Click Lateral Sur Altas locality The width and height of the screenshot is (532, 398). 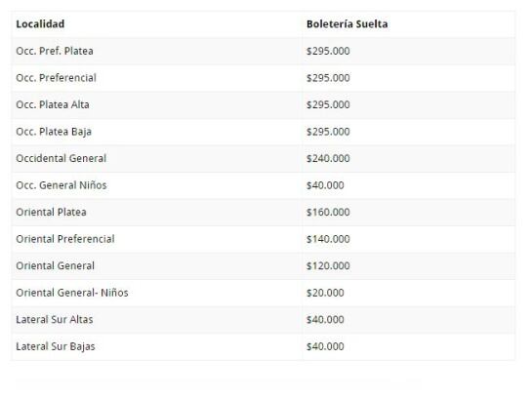click(55, 320)
